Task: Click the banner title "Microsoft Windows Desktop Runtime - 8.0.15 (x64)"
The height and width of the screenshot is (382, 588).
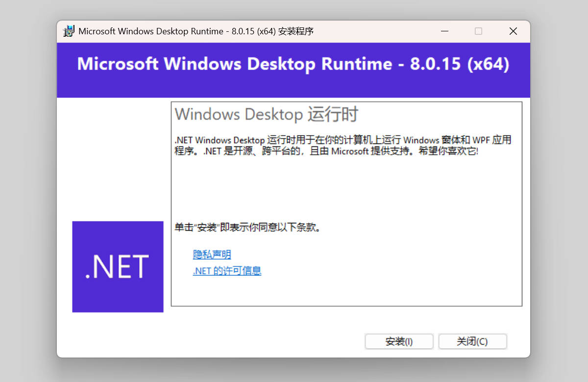Action: coord(293,64)
